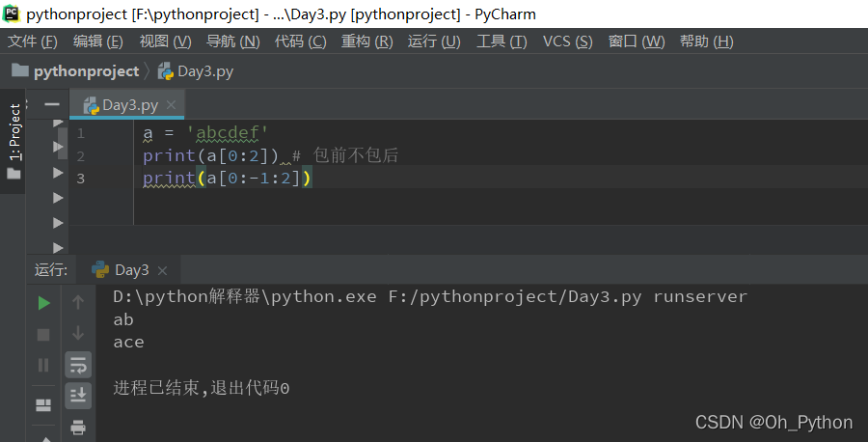Click the hide panel minus icon
Image resolution: width=868 pixels, height=442 pixels.
[x=51, y=105]
